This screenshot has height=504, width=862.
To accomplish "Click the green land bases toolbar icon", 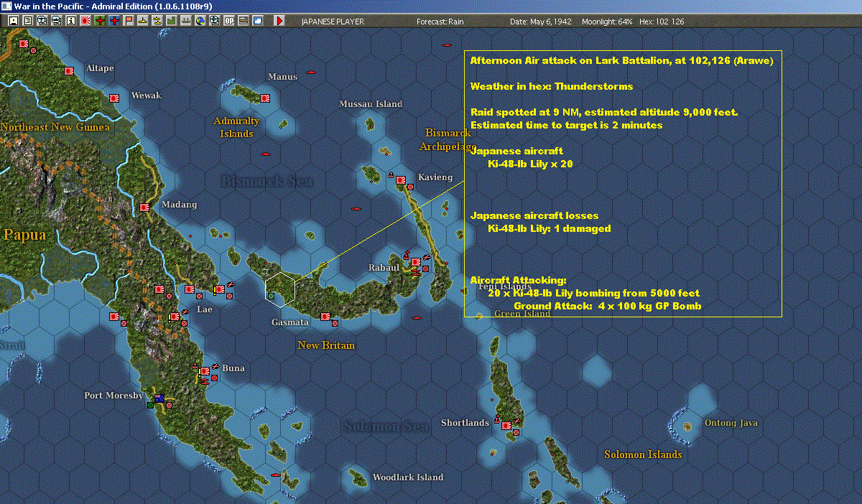I will tap(172, 22).
